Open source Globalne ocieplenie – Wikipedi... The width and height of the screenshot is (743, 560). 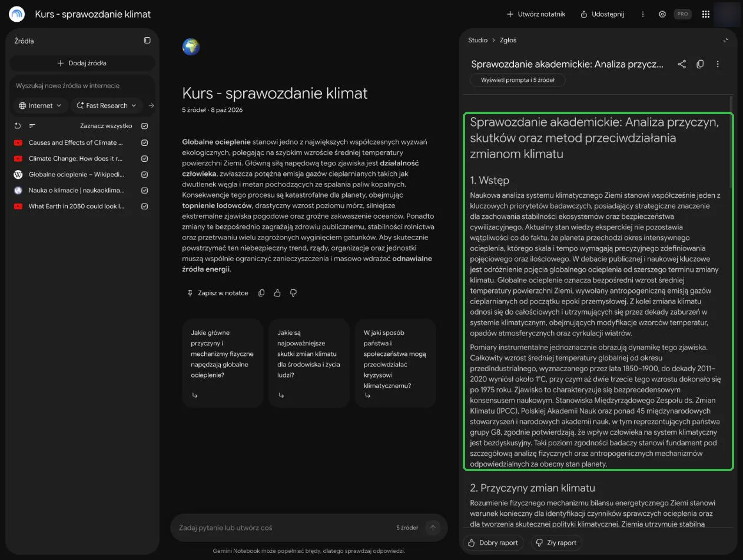point(77,174)
